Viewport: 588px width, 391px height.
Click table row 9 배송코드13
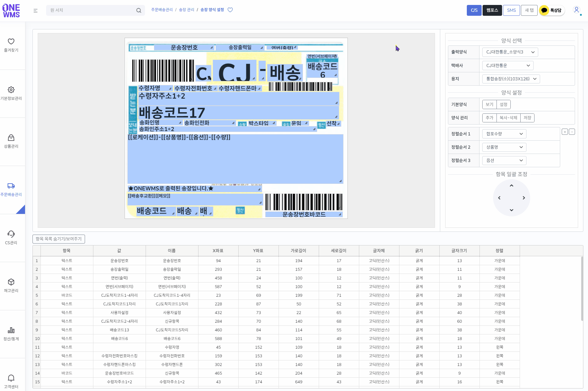pyautogui.click(x=276, y=330)
